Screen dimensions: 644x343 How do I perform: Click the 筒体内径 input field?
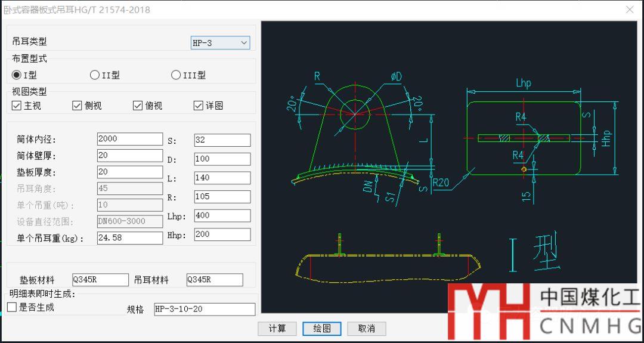[x=129, y=139]
